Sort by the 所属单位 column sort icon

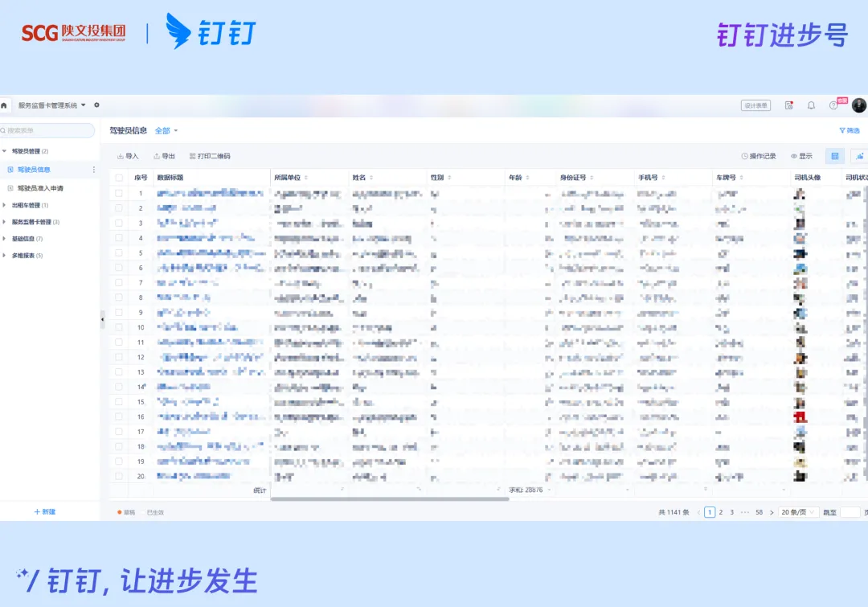point(306,178)
